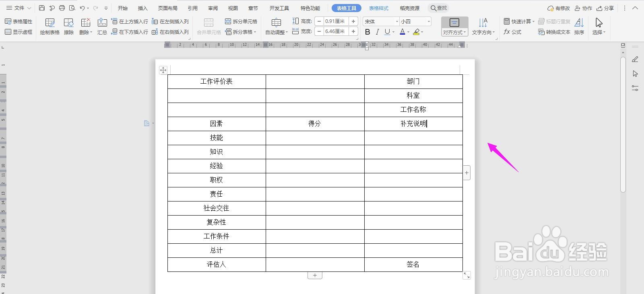Viewport: 644px width, 294px height.
Task: Apply the highlight color swatch
Action: tap(416, 32)
